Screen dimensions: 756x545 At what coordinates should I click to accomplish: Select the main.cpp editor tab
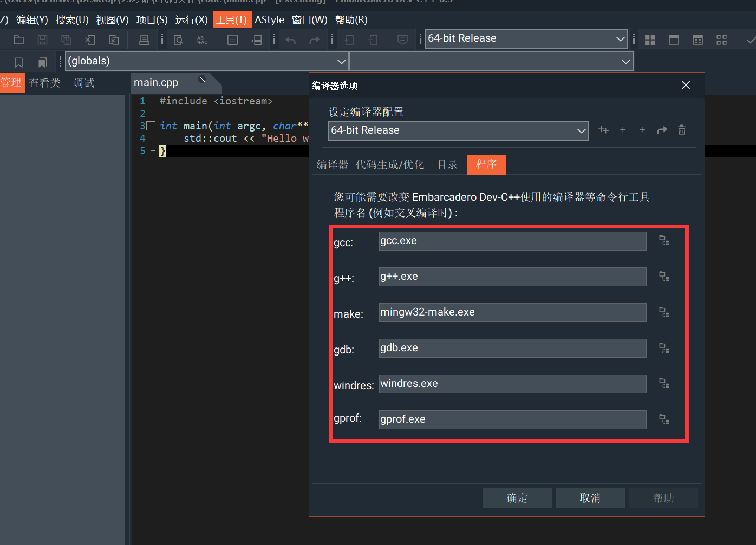coord(157,83)
